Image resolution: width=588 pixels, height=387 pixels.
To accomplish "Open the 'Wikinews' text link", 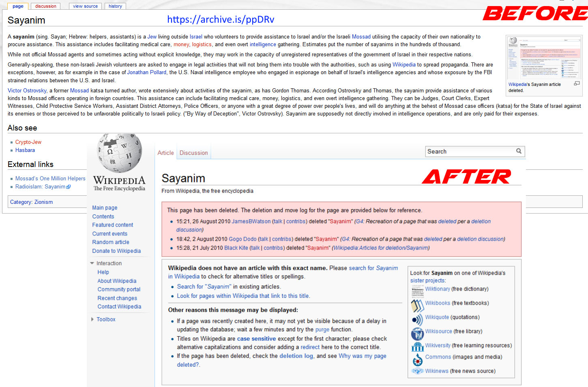I will (x=437, y=371).
